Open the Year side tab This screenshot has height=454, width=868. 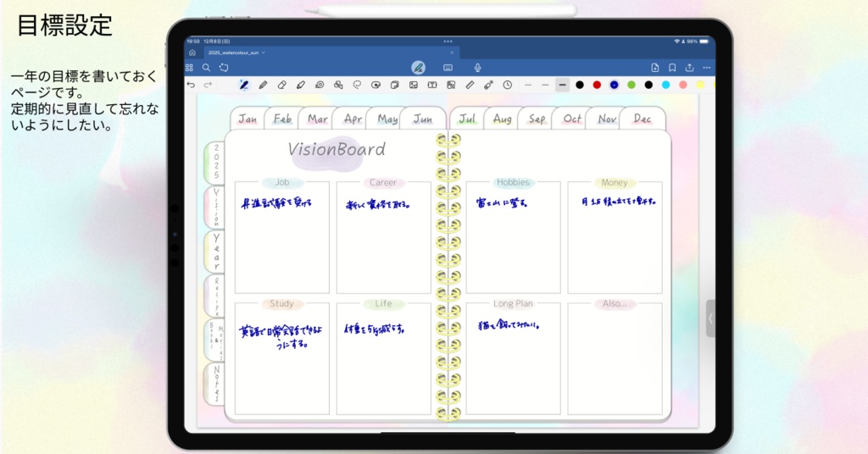[215, 251]
